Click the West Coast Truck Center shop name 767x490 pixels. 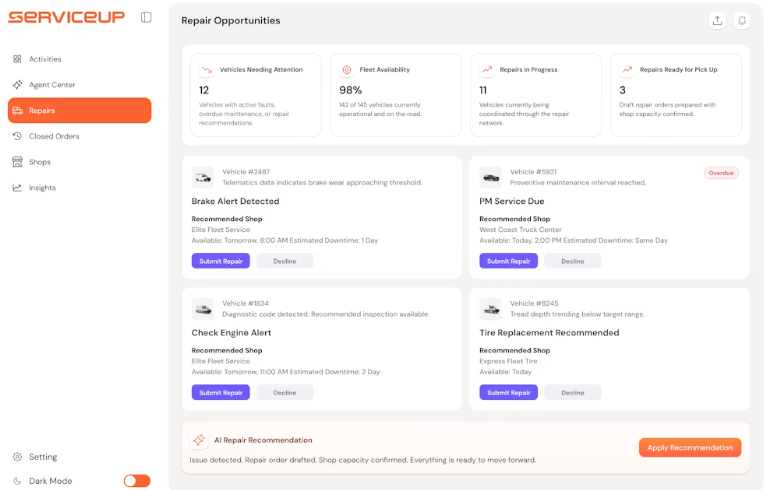click(520, 229)
